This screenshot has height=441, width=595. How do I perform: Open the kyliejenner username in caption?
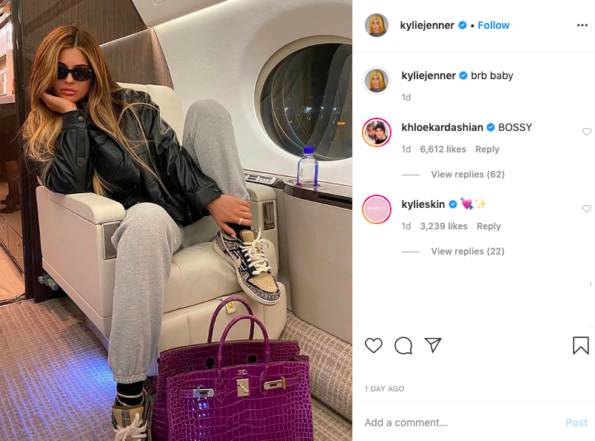point(428,76)
